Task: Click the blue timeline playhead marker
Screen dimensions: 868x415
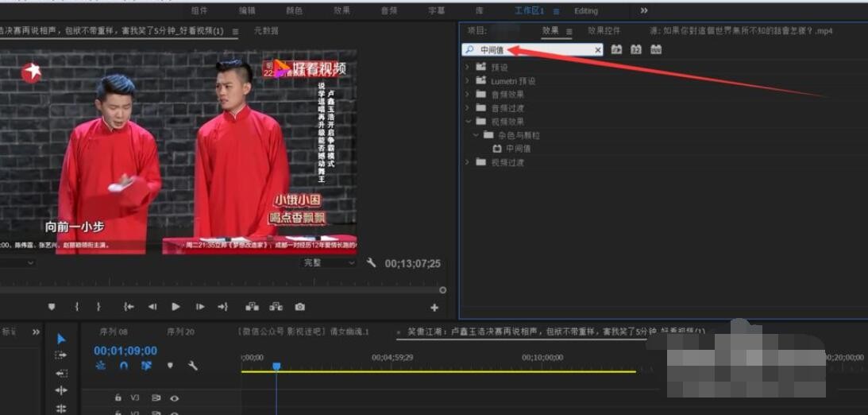Action: click(x=276, y=367)
